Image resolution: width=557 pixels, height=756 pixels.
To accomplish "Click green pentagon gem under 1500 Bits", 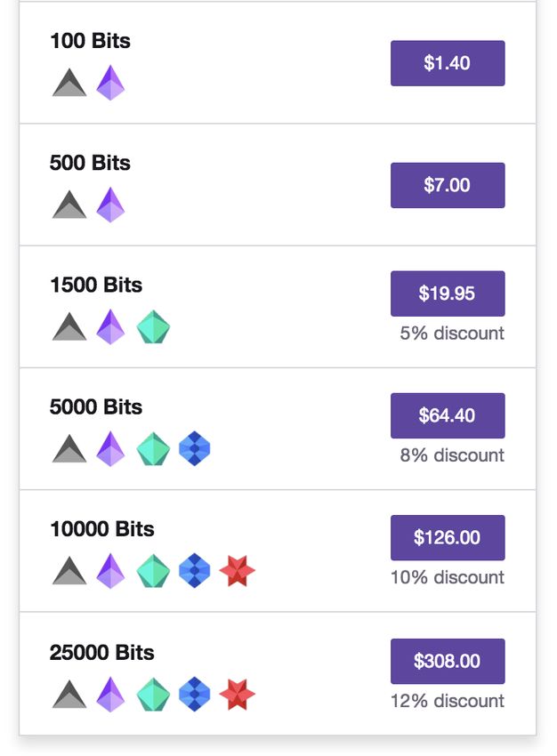I will point(153,327).
